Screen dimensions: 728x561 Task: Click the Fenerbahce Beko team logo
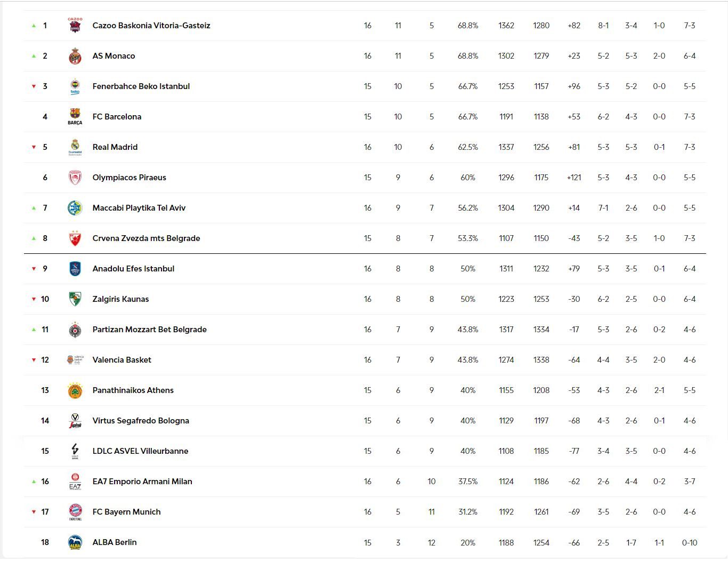(75, 86)
